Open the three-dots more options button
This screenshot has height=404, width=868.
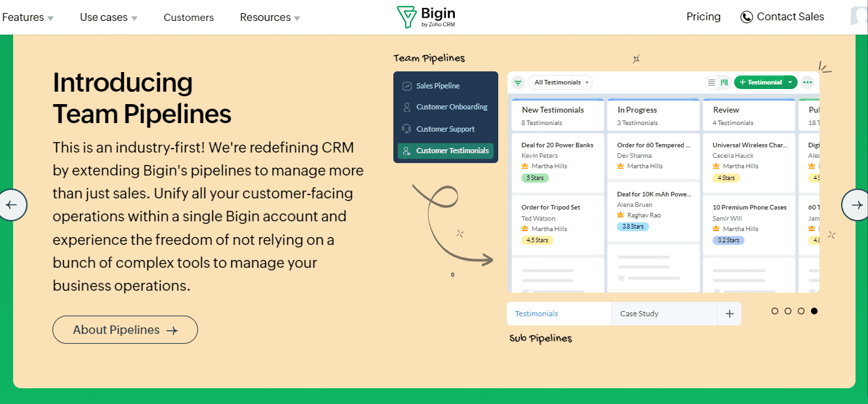point(807,83)
